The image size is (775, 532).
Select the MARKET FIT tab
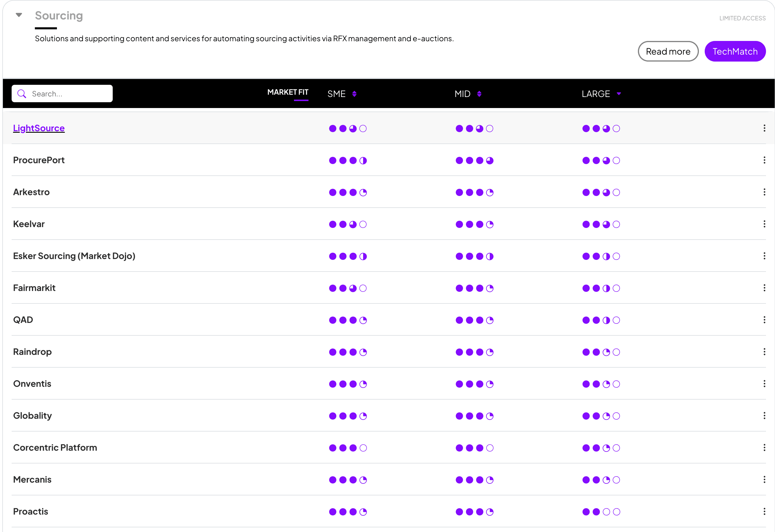pyautogui.click(x=288, y=92)
